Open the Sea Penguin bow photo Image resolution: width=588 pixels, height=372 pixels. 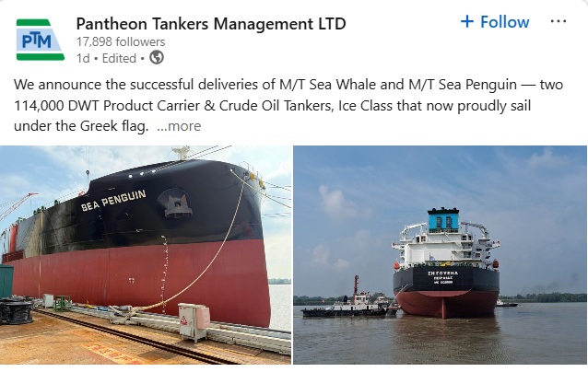click(146, 255)
